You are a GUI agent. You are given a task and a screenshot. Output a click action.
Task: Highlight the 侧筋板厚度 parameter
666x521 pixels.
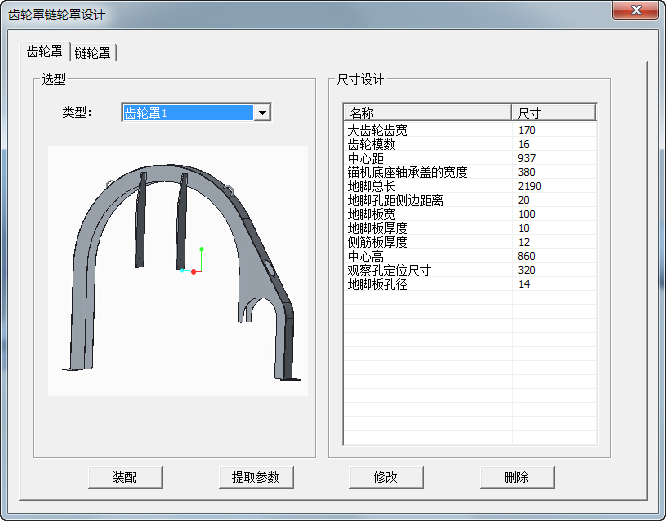[x=377, y=243]
